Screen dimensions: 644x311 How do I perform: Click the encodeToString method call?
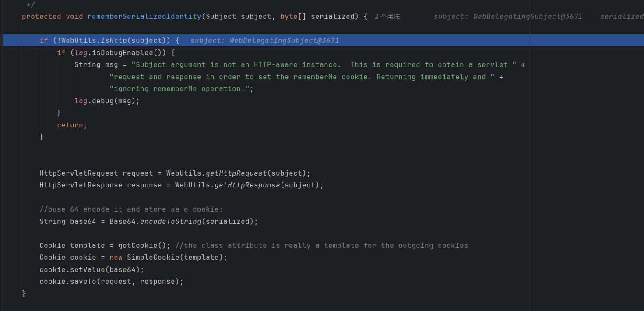click(171, 222)
